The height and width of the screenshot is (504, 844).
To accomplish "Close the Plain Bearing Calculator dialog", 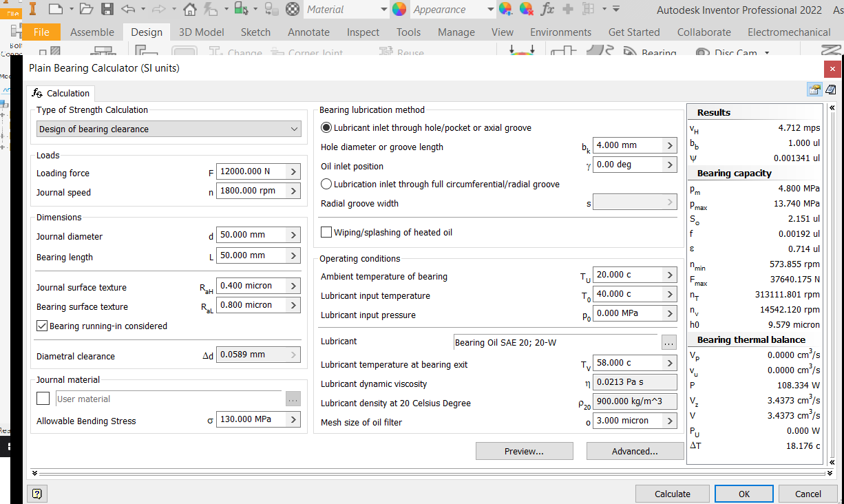I will point(832,69).
